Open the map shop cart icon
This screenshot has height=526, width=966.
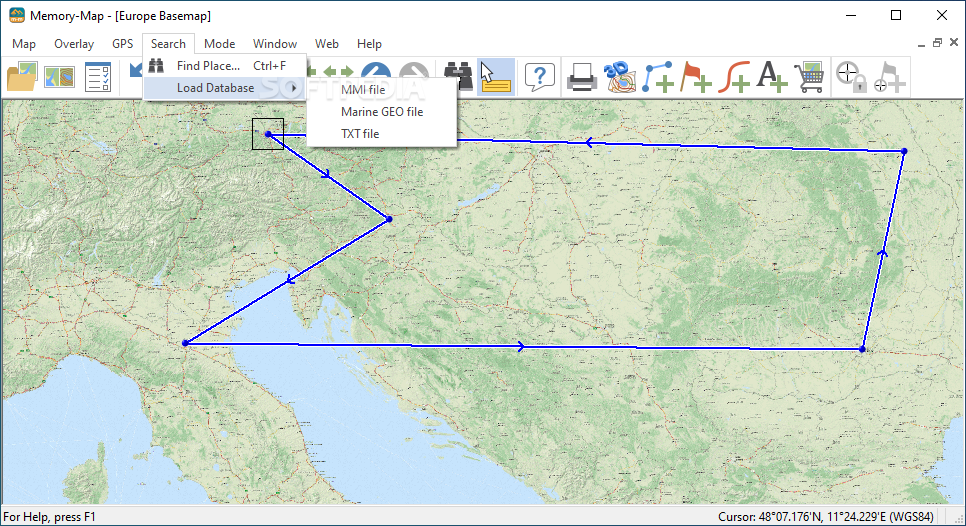click(810, 77)
